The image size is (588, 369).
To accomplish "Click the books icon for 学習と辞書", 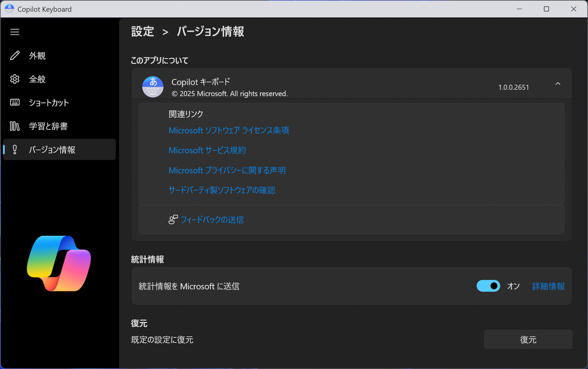I will (x=15, y=126).
